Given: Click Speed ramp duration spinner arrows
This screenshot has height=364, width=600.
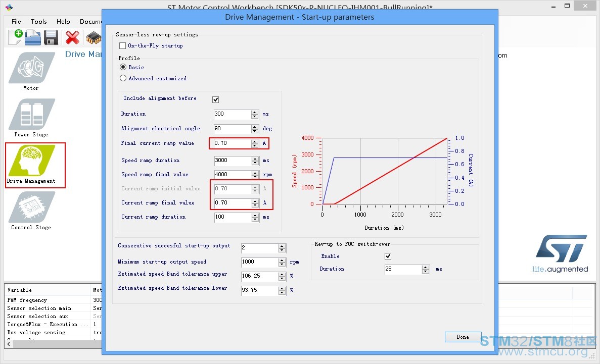Looking at the screenshot, I should (x=255, y=161).
